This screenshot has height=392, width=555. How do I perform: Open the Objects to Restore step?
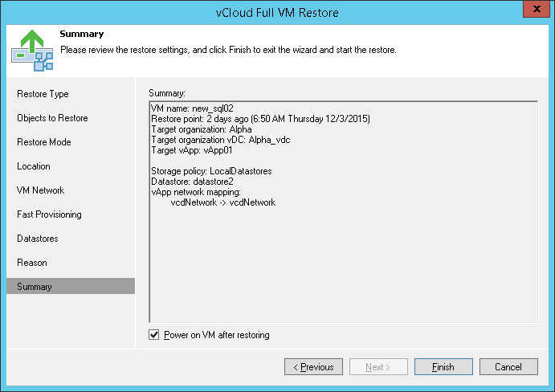click(x=52, y=118)
